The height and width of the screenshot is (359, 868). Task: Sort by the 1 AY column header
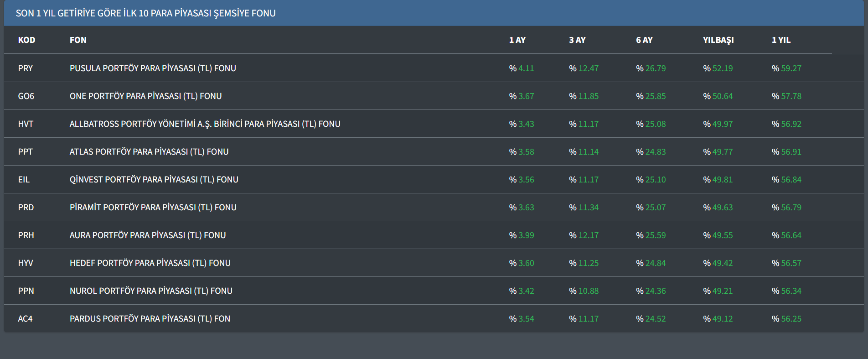(x=517, y=40)
